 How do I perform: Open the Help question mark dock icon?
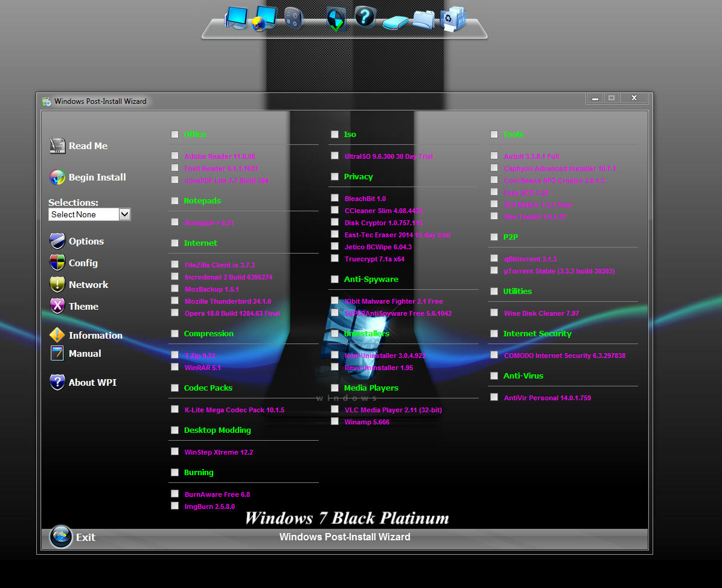point(365,16)
